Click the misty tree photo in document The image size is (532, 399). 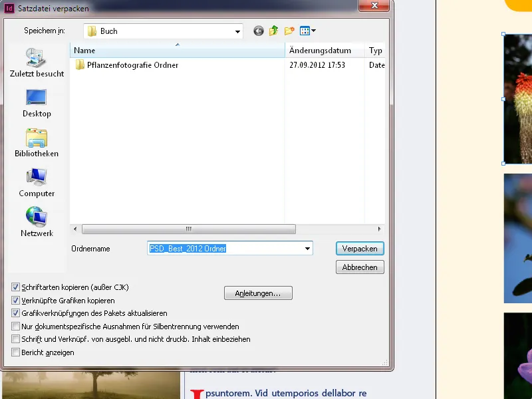(91, 385)
